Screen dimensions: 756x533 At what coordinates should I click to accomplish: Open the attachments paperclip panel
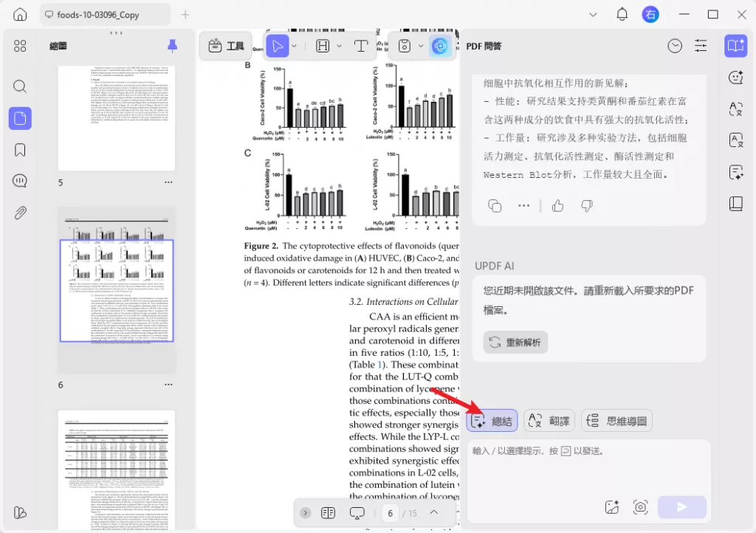point(20,213)
